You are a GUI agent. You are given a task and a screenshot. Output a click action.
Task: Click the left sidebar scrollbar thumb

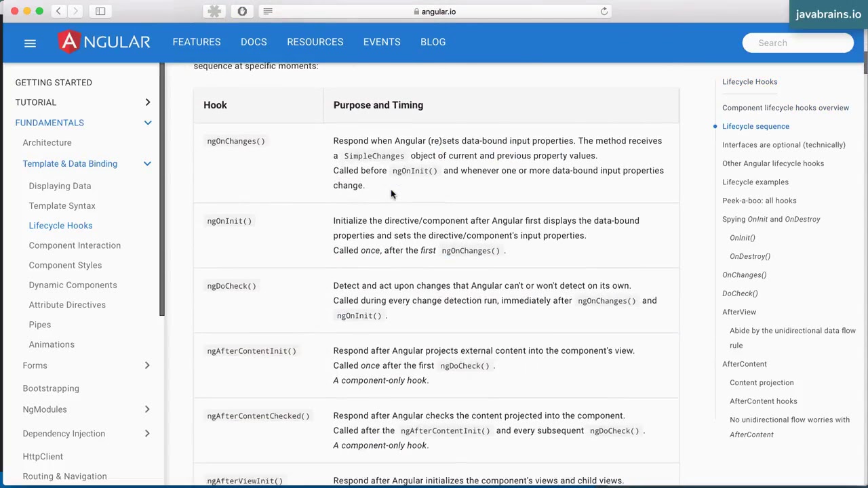(161, 189)
